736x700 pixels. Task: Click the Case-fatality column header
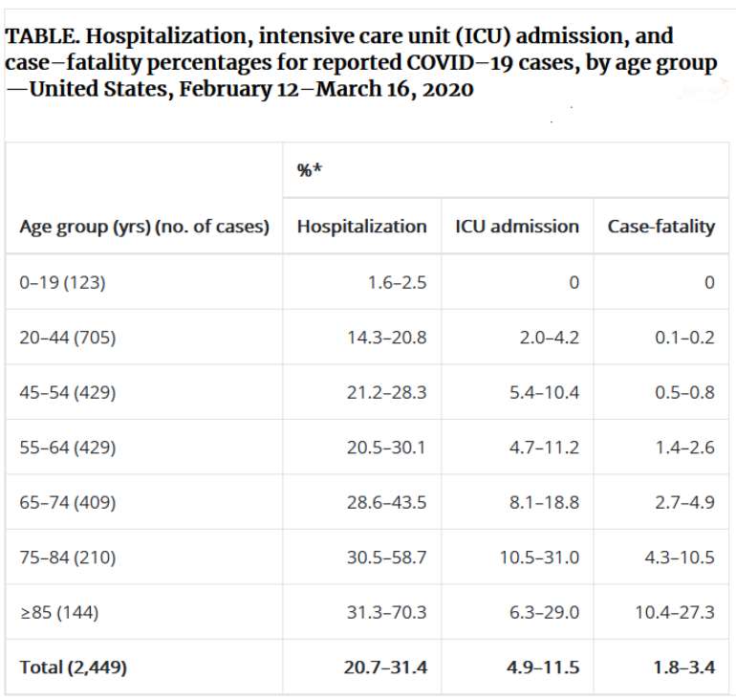tap(661, 227)
